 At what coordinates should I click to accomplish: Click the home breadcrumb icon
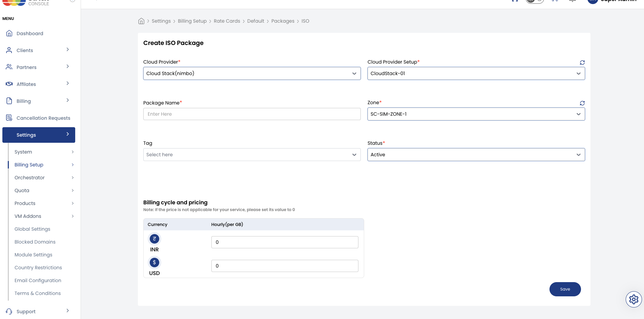[x=141, y=21]
